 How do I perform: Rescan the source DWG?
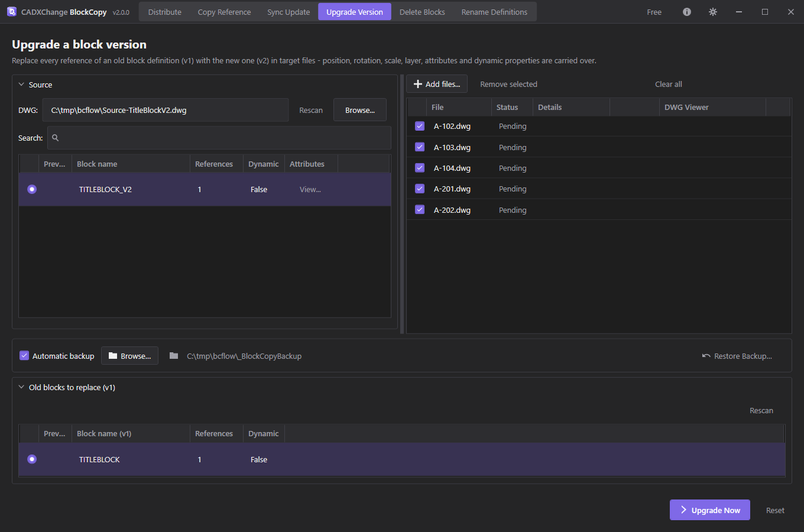click(x=311, y=110)
